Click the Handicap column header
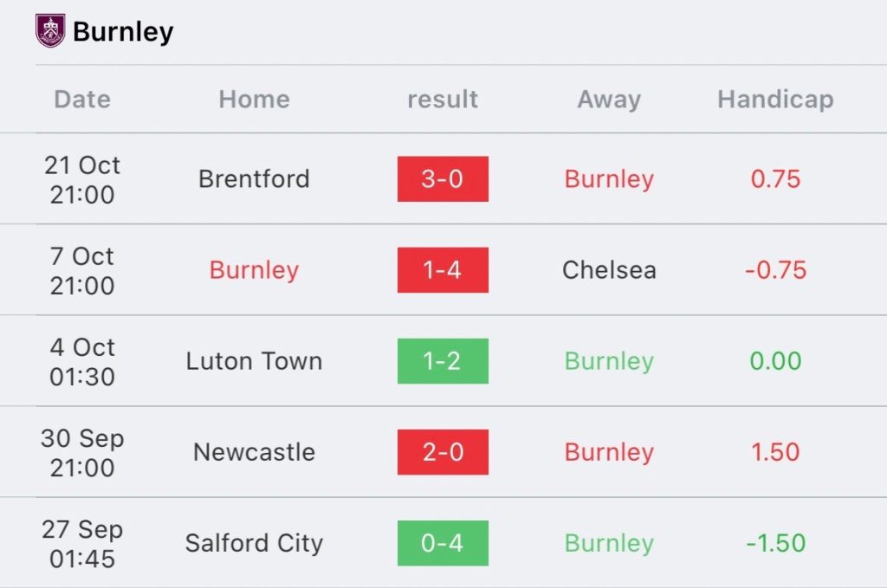887x588 pixels. click(x=775, y=100)
